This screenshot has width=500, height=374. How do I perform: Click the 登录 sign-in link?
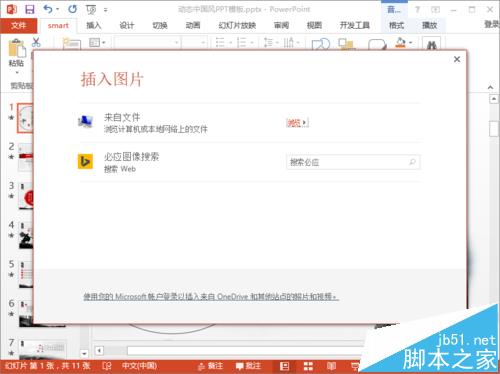coord(492,24)
